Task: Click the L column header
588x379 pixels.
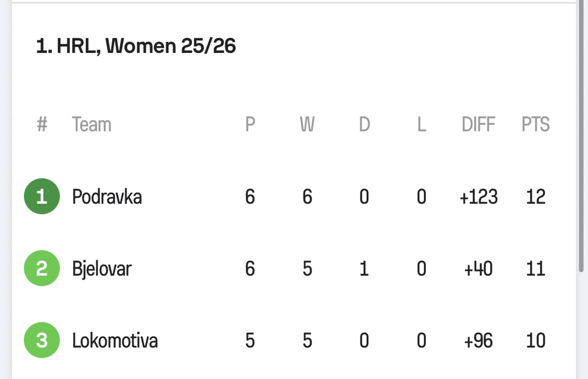Action: point(422,124)
